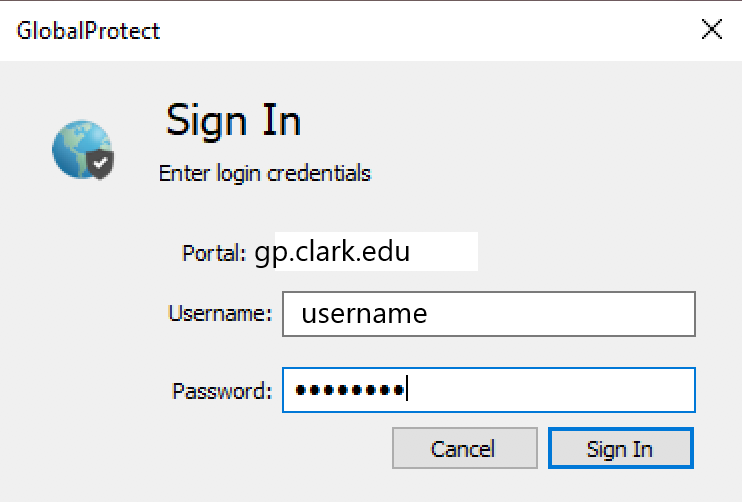Viewport: 742px width, 502px height.
Task: Close the GlobalProtect dialog with the X
Action: coord(711,29)
